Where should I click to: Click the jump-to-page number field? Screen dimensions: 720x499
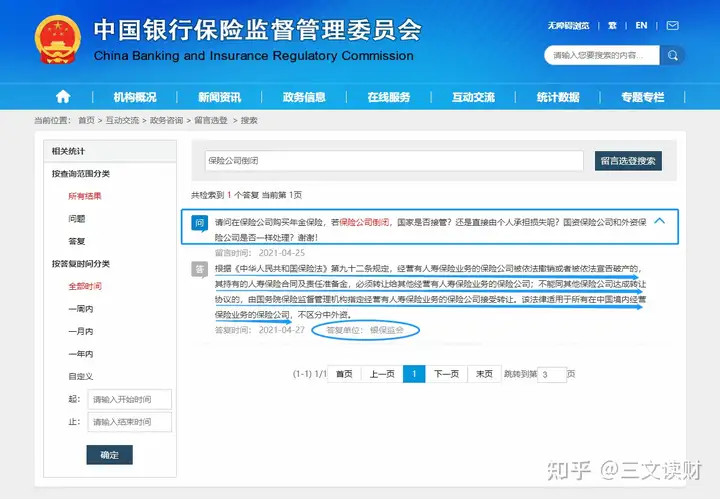pyautogui.click(x=551, y=375)
